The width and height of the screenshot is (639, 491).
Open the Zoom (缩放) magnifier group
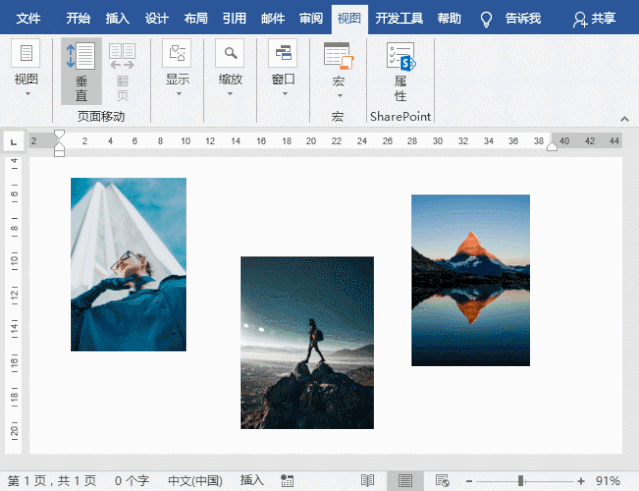click(230, 68)
